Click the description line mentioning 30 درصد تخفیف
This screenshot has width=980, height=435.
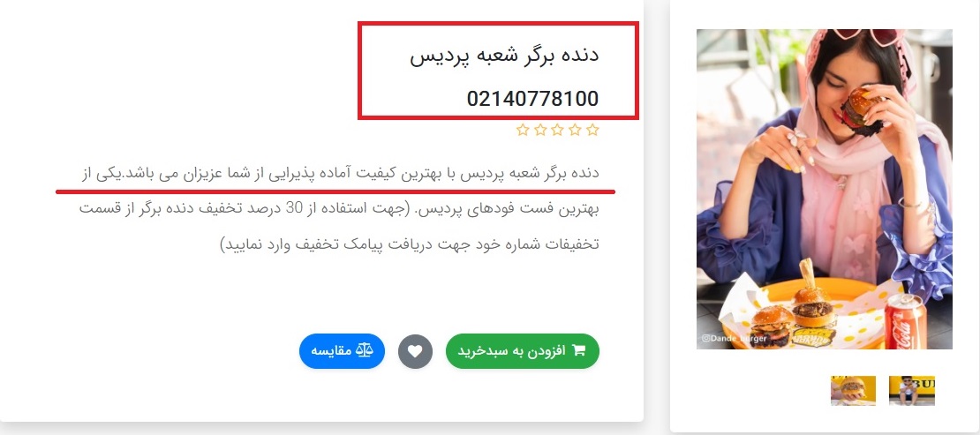(x=339, y=208)
